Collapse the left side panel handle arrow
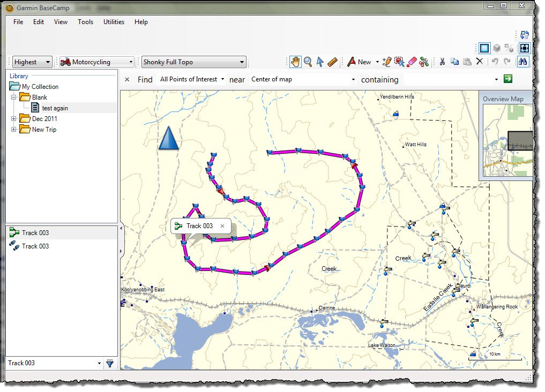This screenshot has height=392, width=545. [x=121, y=229]
